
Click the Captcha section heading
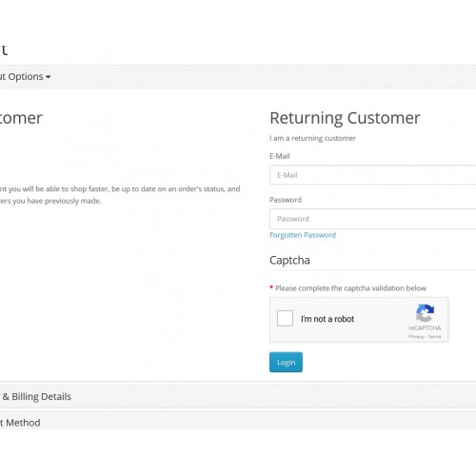point(289,260)
